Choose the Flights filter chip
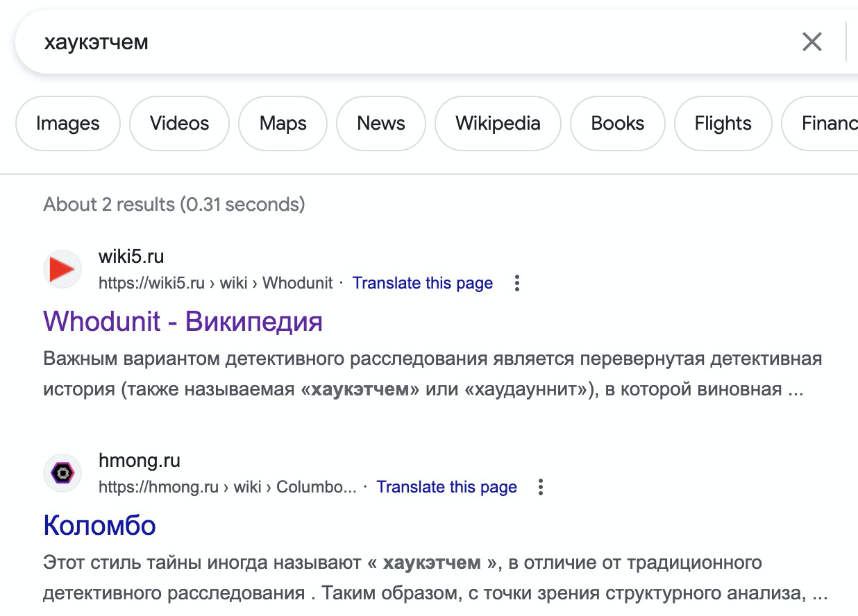This screenshot has width=858, height=616. [723, 123]
